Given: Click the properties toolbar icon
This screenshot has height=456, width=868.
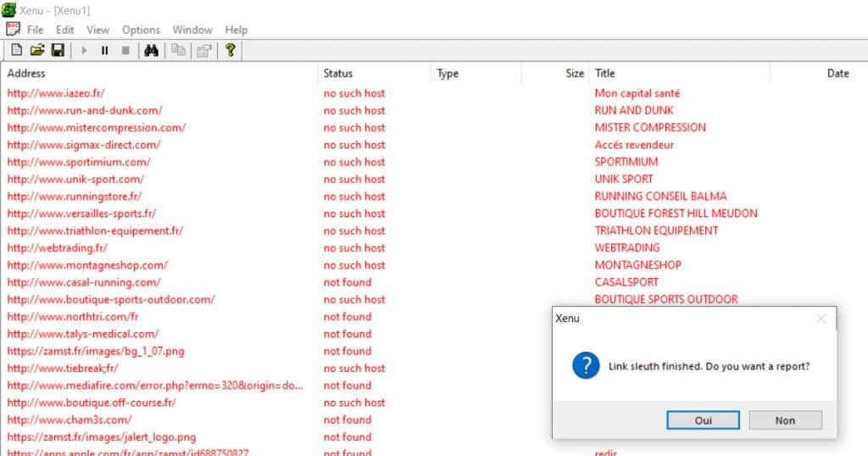Looking at the screenshot, I should click(204, 50).
